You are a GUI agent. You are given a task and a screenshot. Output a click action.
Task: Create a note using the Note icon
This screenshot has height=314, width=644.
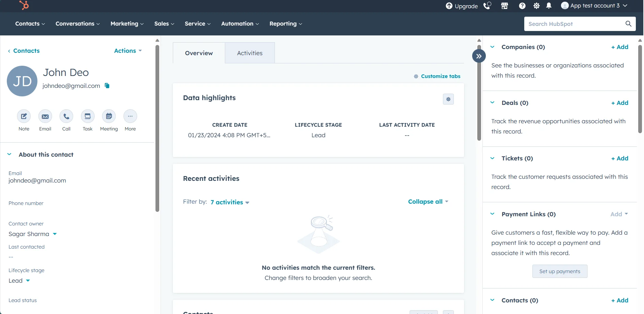pos(23,116)
